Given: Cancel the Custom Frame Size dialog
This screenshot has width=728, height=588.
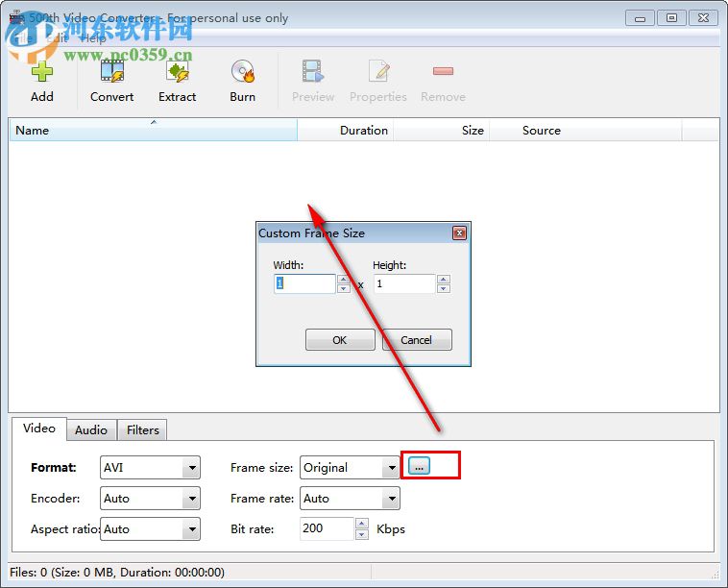Looking at the screenshot, I should tap(417, 340).
